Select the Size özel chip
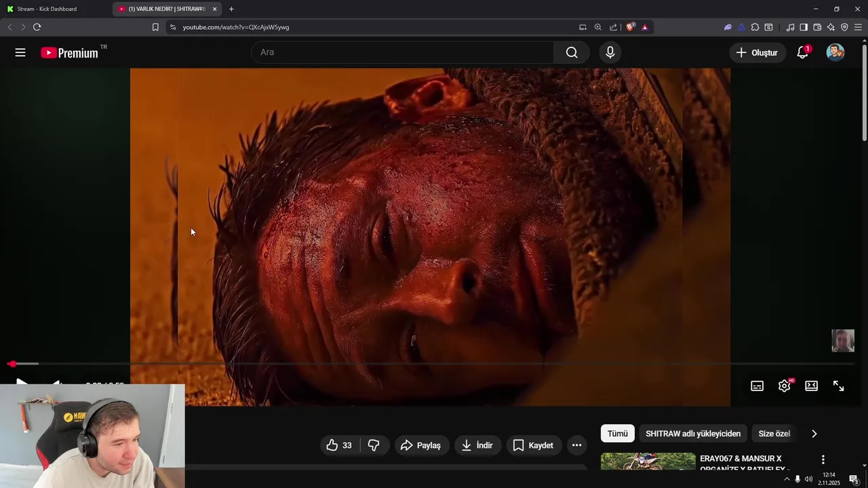Screen dimensions: 868x488 (774, 434)
